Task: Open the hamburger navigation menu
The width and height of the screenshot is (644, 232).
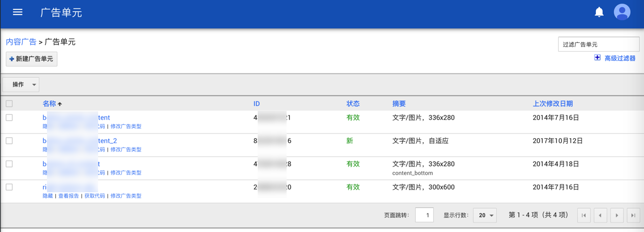Action: coord(18,12)
